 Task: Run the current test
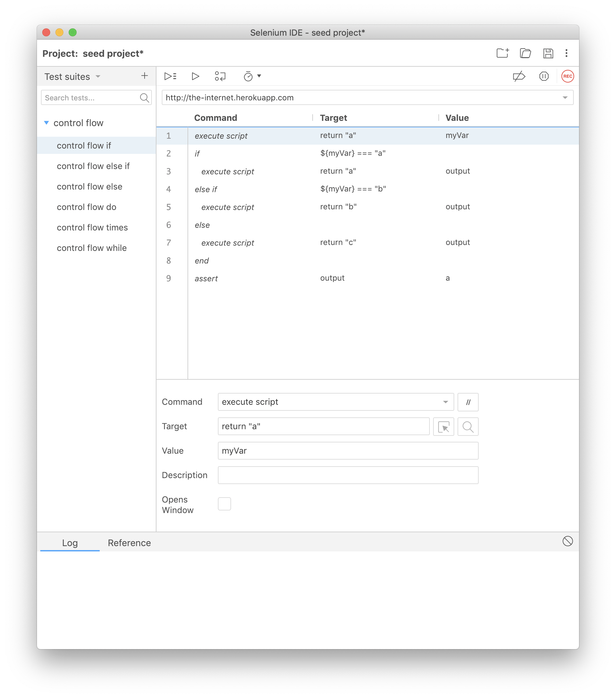pyautogui.click(x=195, y=76)
